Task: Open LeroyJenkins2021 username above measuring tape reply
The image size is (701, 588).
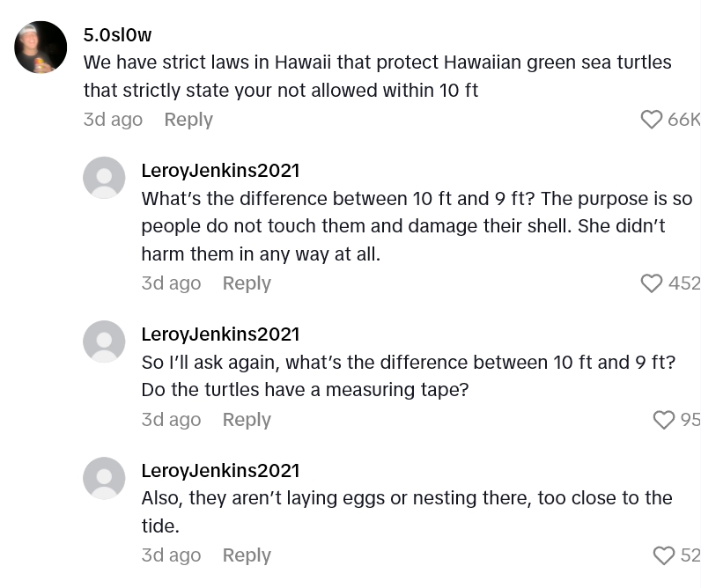Action: coord(220,334)
